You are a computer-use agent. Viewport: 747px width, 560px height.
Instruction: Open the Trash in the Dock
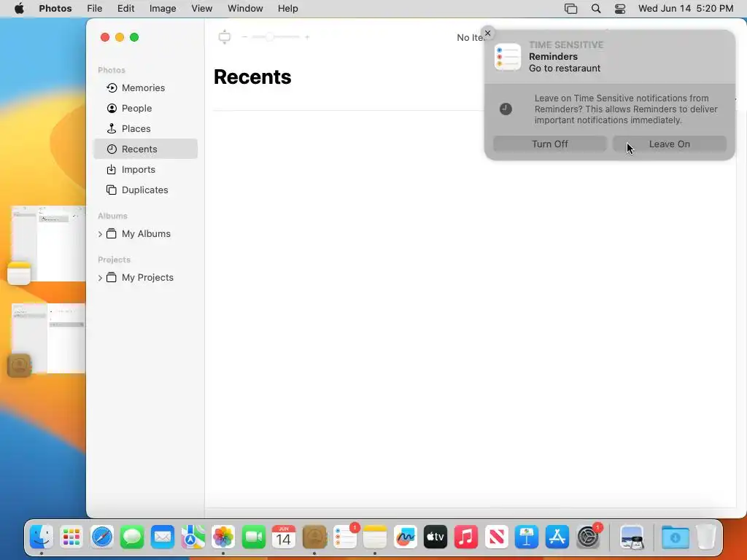706,537
